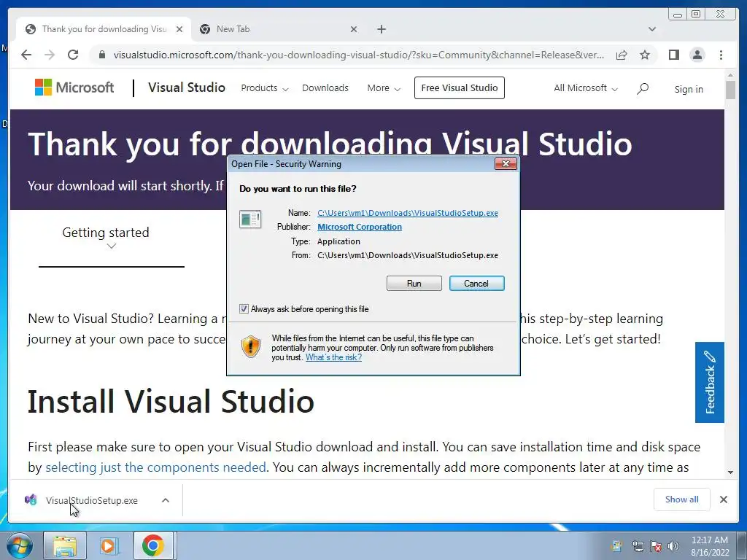
Task: Open the Chrome profile avatar
Action: [697, 55]
